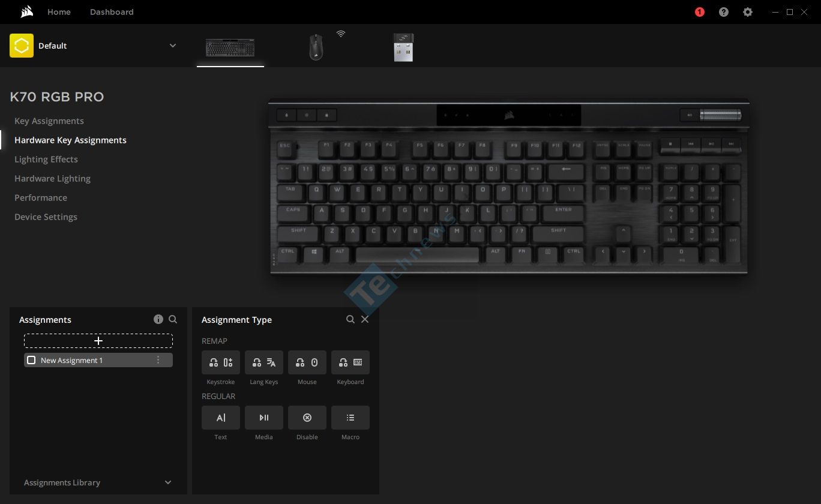Choose Text assignment type
The height and width of the screenshot is (504, 821).
tap(221, 418)
